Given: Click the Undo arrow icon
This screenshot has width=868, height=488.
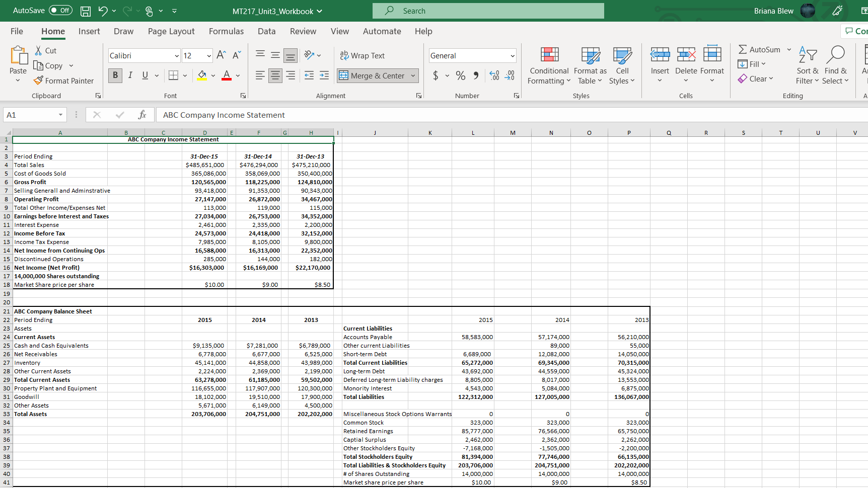Looking at the screenshot, I should pyautogui.click(x=103, y=11).
